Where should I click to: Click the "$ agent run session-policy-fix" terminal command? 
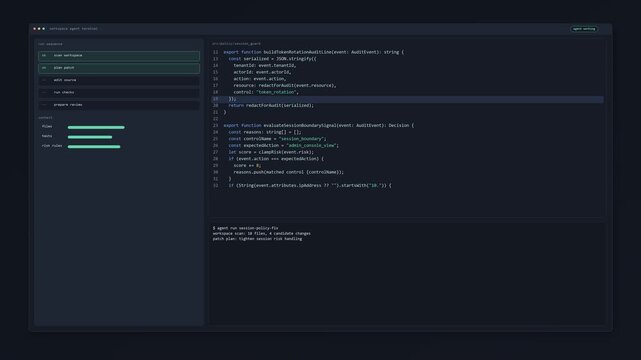point(245,228)
